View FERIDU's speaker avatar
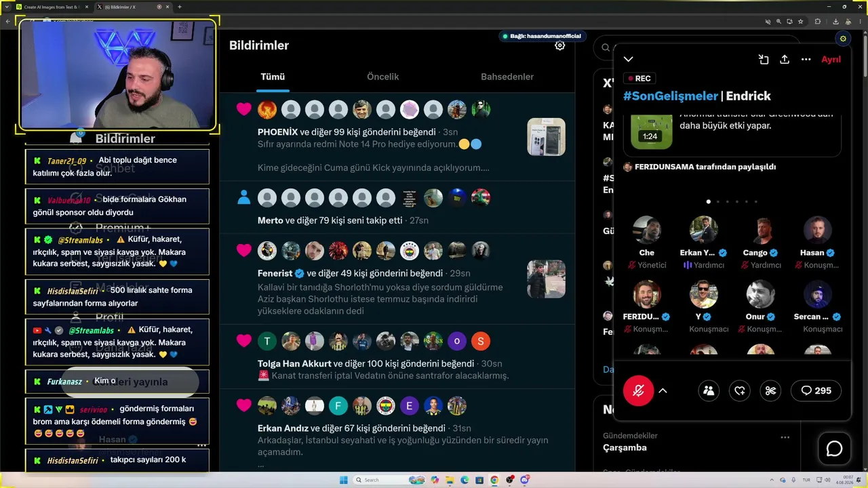 coord(646,294)
